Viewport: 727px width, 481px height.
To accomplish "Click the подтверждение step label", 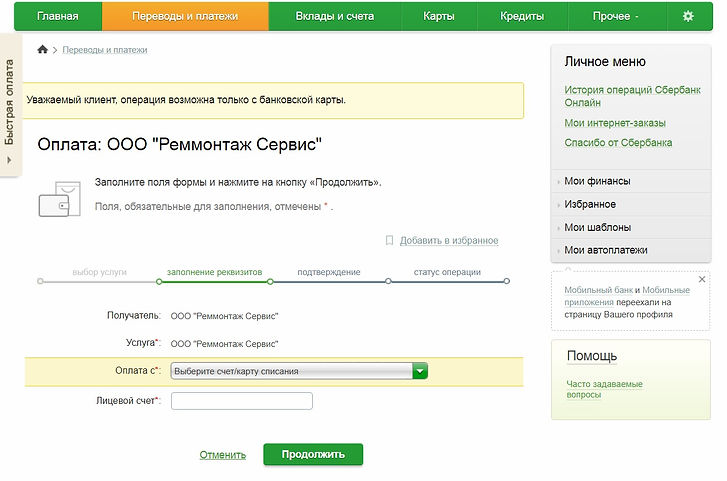I will [x=329, y=272].
